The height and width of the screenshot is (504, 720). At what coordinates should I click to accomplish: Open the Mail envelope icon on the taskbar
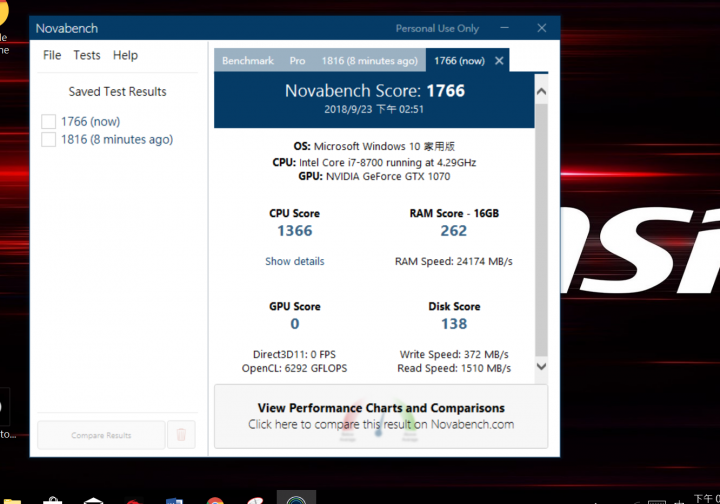click(93, 500)
